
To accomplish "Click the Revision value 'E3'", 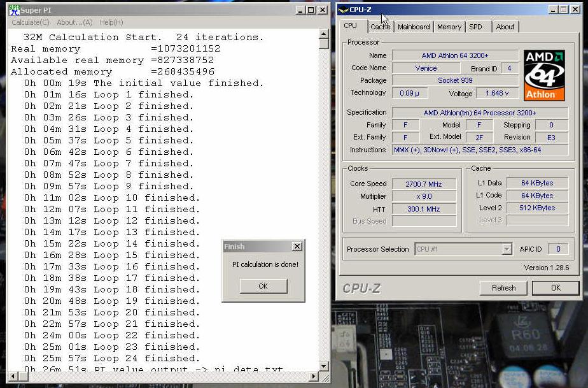I will click(551, 138).
